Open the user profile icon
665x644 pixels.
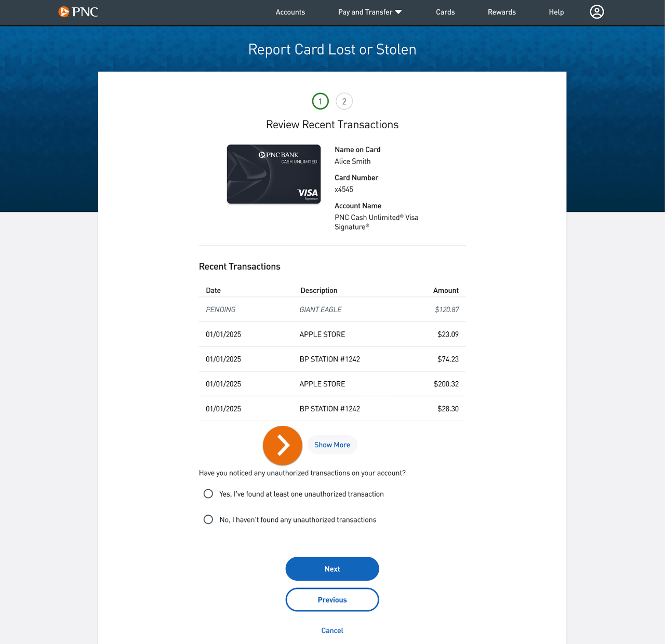tap(597, 12)
